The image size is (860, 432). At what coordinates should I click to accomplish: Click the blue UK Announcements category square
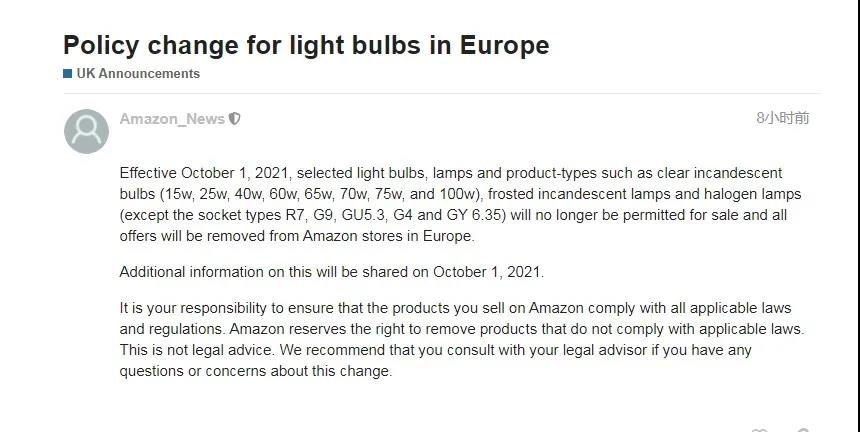(67, 74)
